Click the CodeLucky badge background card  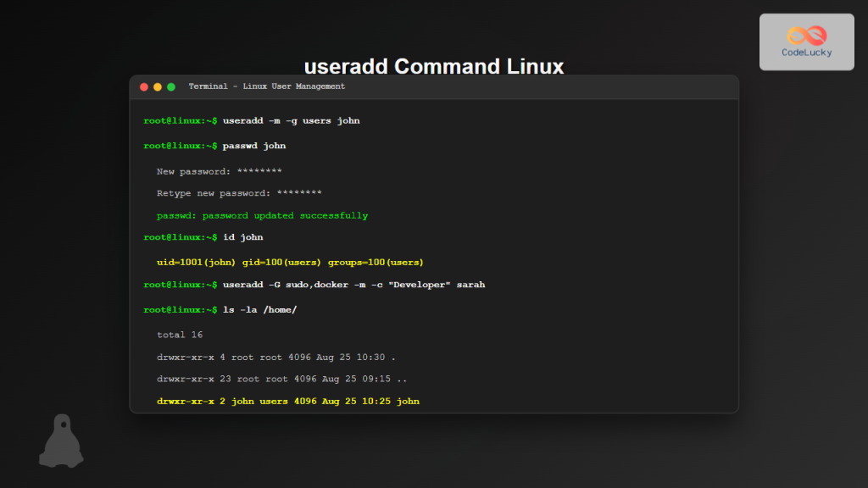(806, 41)
